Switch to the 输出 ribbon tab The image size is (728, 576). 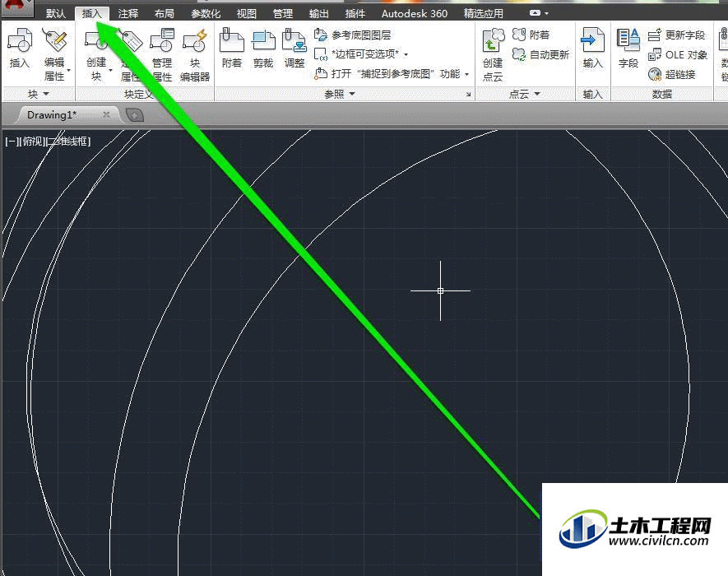click(x=319, y=13)
